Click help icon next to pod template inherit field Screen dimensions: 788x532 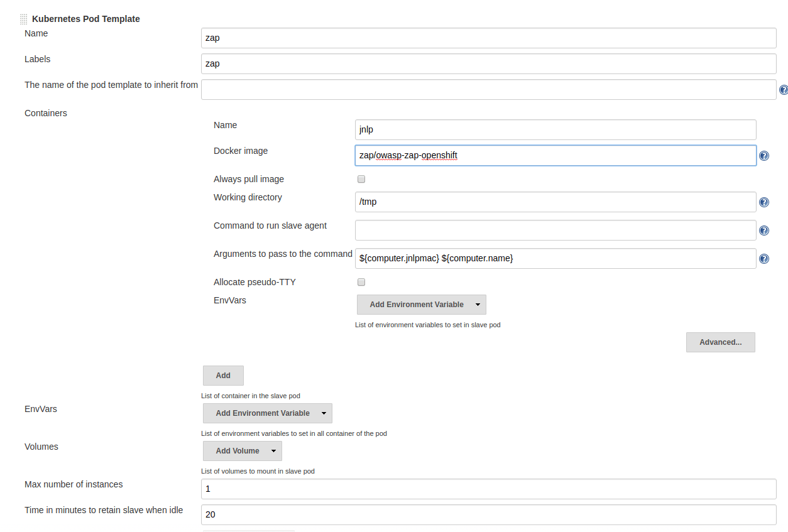(x=783, y=90)
